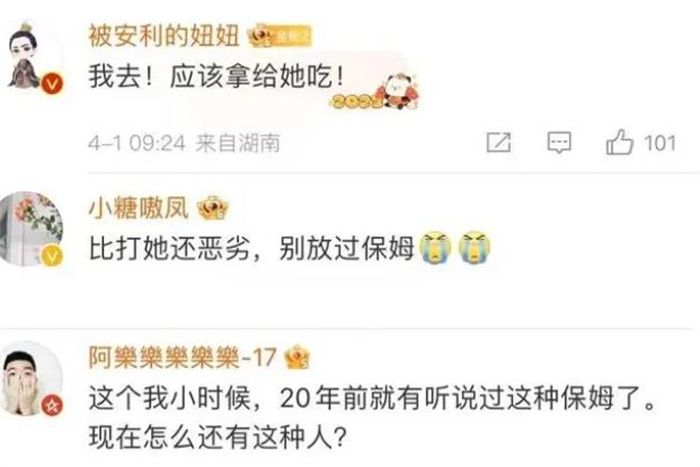Screen dimensions: 700x467
Task: Tap the orange V verified badge on the first avatar
Action: coord(53,84)
